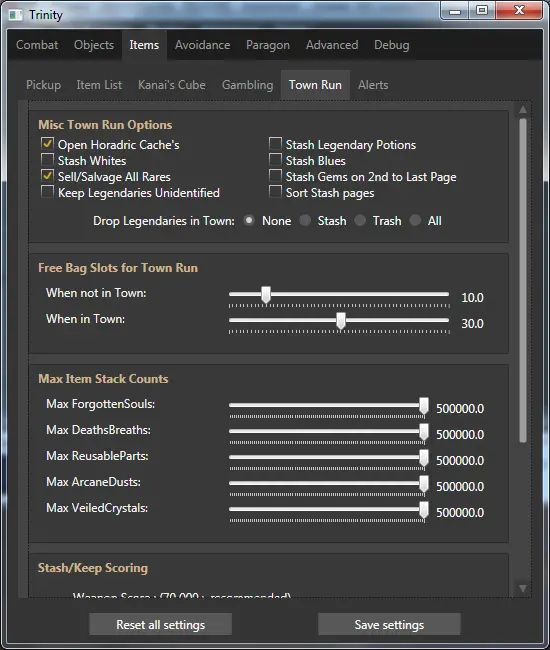Open the Debug tab
This screenshot has width=550, height=650.
(x=392, y=45)
